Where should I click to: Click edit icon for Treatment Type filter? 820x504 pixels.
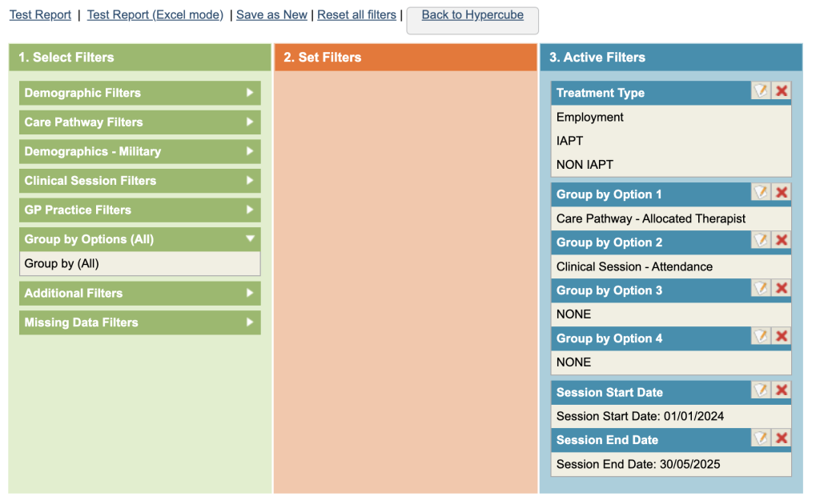[761, 91]
